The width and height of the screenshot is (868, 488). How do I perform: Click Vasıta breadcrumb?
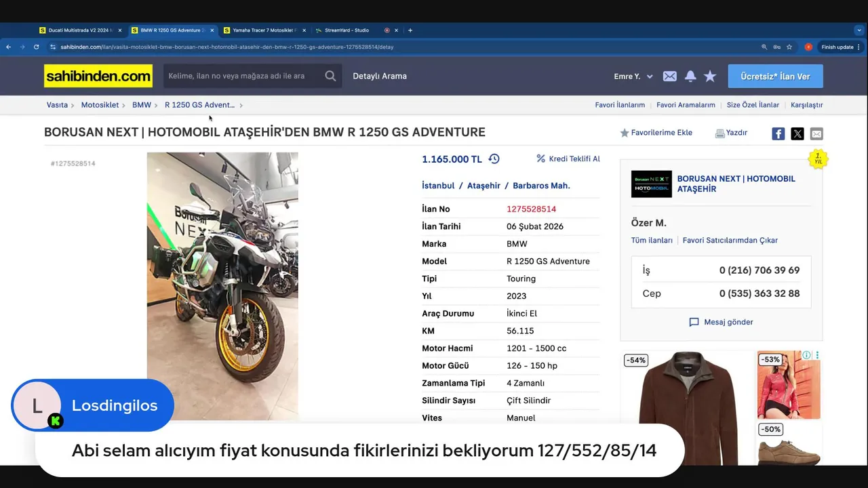(57, 105)
